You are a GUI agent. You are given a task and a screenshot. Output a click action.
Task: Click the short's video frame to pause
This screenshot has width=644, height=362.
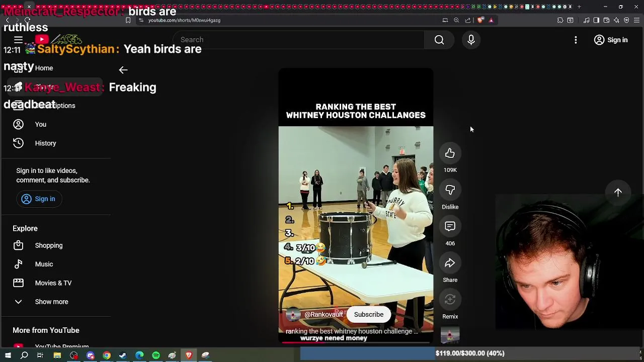coord(356,206)
